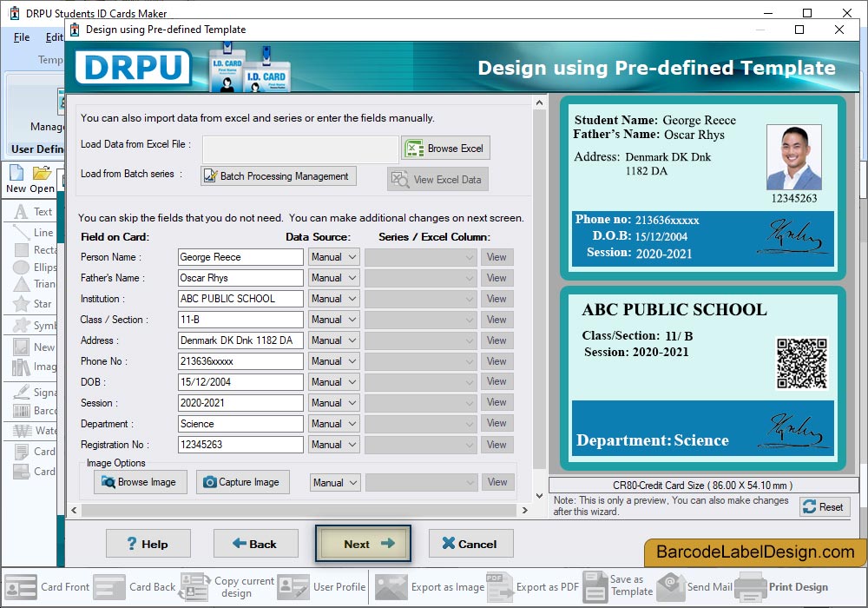Image resolution: width=868 pixels, height=608 pixels.
Task: Select the Line tool in sidebar
Action: (33, 233)
